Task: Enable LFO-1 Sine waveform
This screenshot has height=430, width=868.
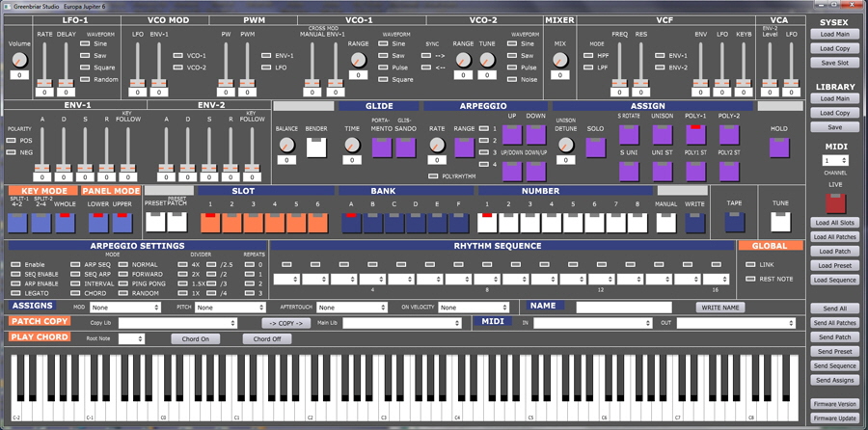Action: coord(85,43)
